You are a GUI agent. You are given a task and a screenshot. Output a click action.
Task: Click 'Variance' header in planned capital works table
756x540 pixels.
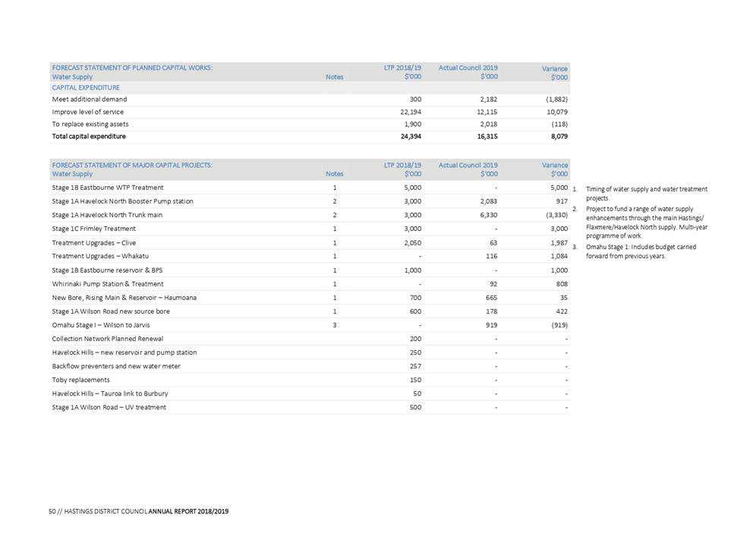(x=555, y=69)
